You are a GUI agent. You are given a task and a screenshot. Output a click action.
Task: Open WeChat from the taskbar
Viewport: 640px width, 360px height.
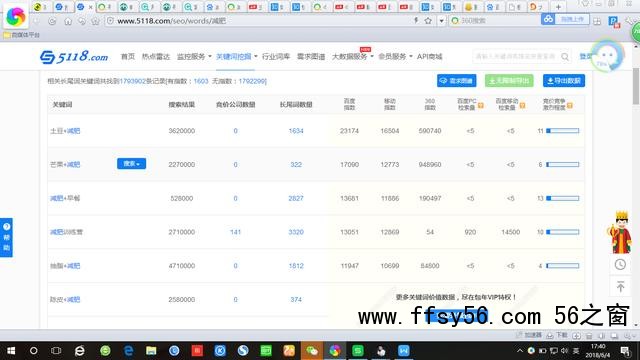[312, 351]
